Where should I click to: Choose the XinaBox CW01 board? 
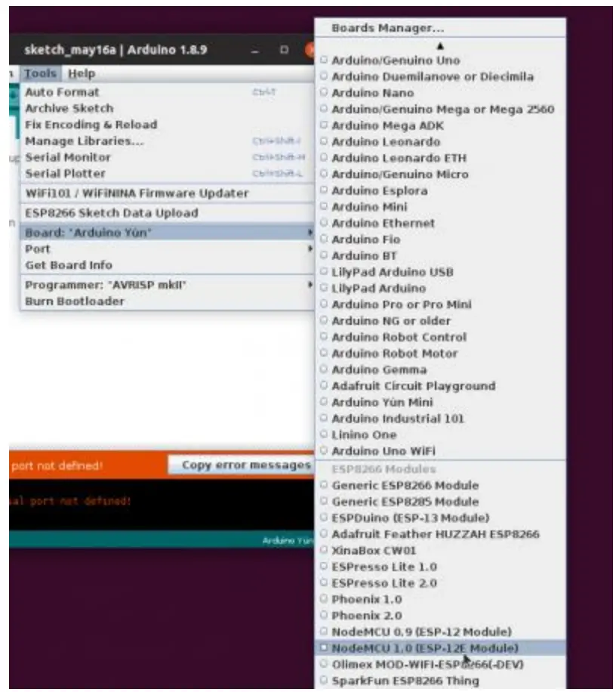point(440,551)
